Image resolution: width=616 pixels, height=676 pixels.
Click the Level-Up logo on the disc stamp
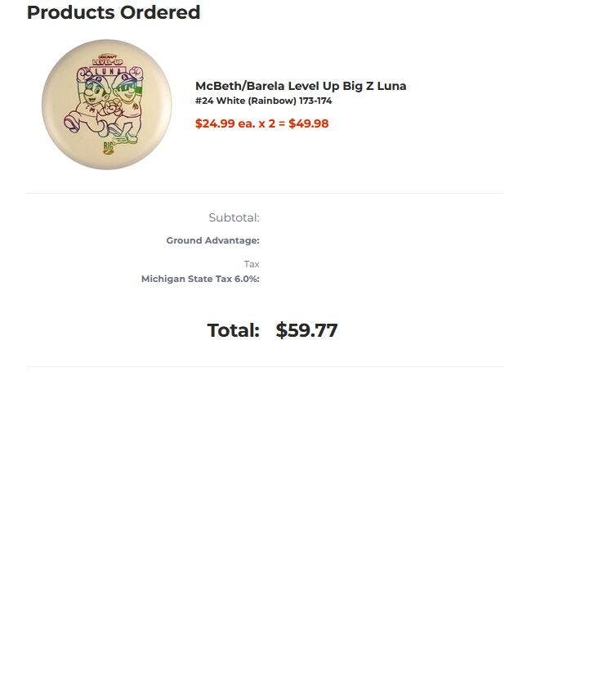pos(108,62)
